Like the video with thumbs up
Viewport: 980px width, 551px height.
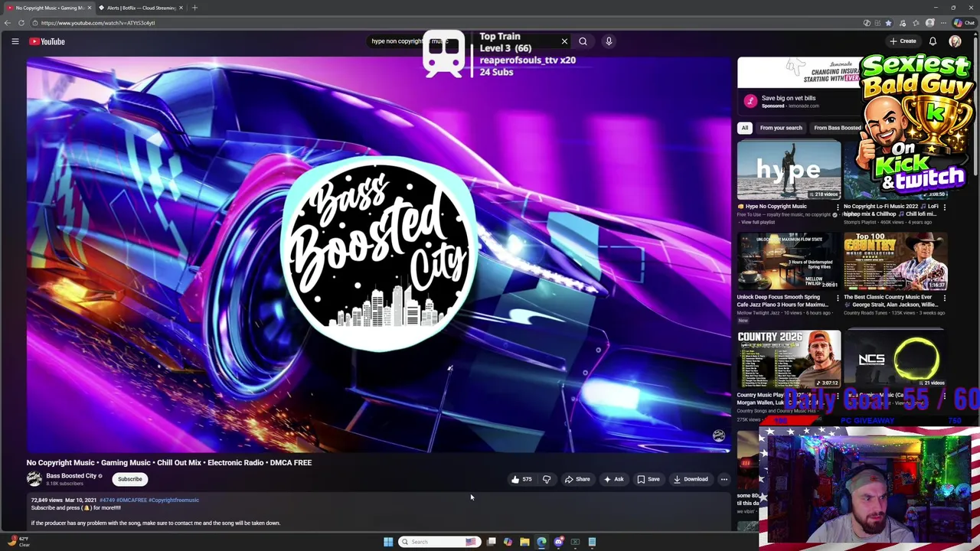point(522,479)
